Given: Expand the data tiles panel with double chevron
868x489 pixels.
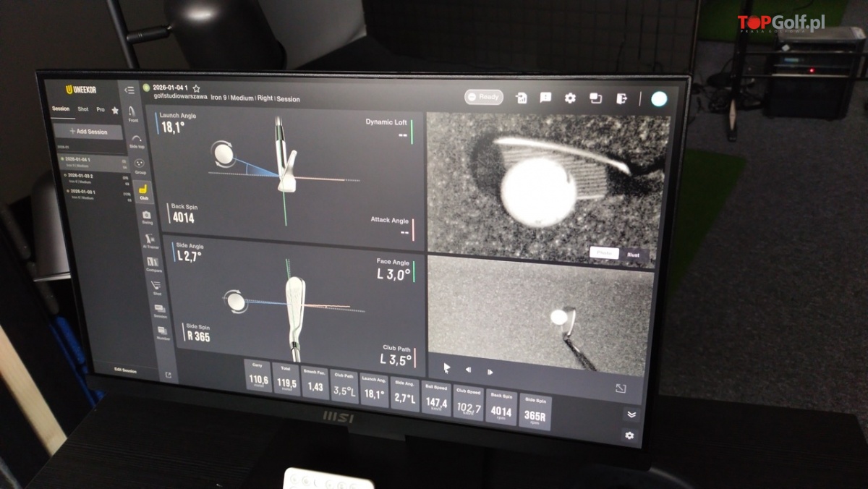Looking at the screenshot, I should coord(630,414).
